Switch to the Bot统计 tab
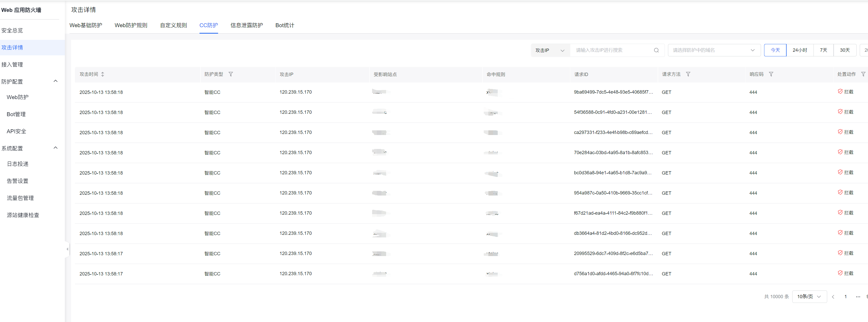 (x=285, y=25)
